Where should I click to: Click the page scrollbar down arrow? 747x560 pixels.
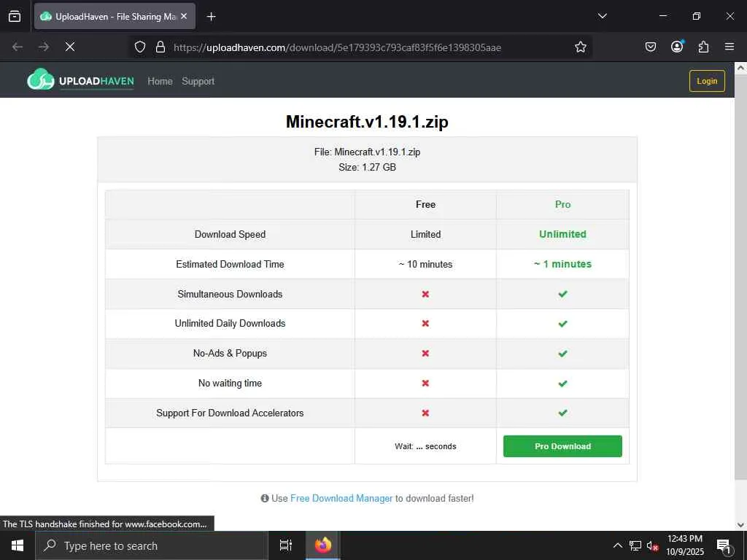click(x=741, y=525)
